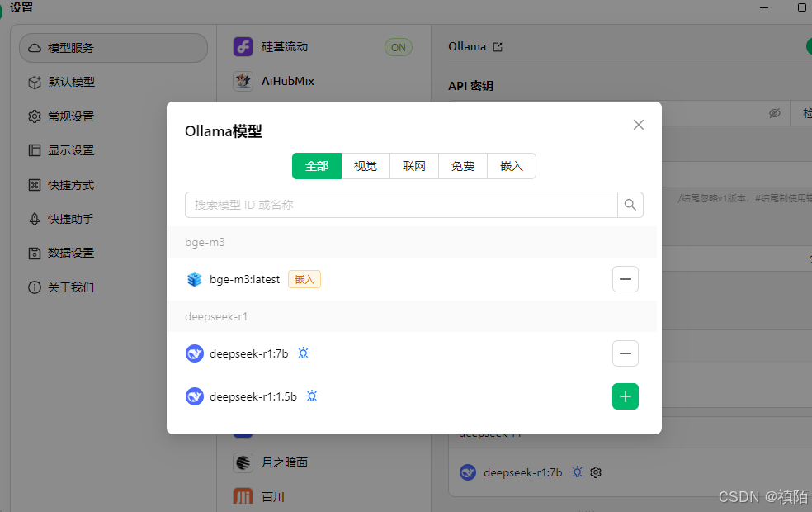
Task: Click the deepseek-r1:1.5b model name
Action: coord(253,396)
